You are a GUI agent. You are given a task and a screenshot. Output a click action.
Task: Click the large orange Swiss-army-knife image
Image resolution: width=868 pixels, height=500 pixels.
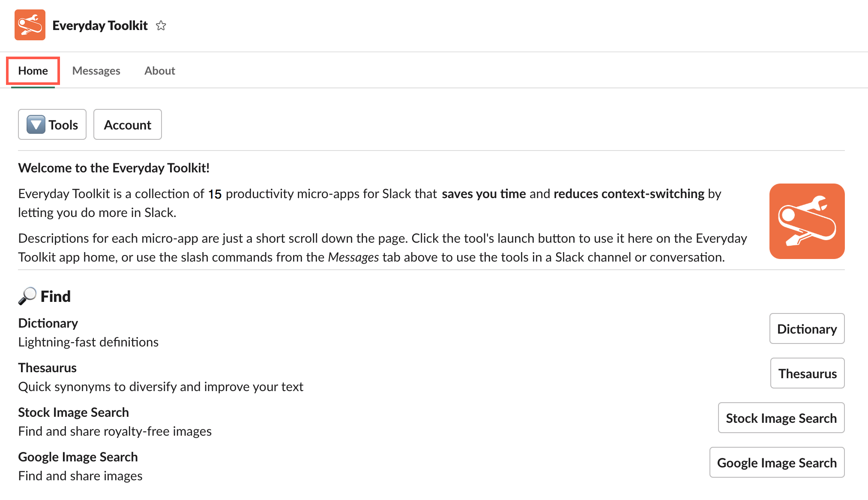click(x=807, y=221)
